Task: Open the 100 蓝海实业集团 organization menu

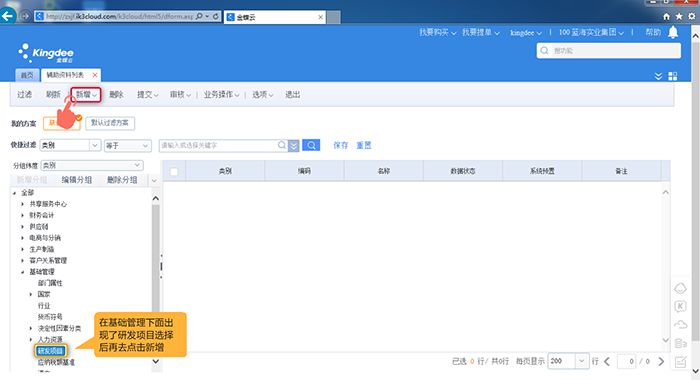Action: (x=591, y=33)
